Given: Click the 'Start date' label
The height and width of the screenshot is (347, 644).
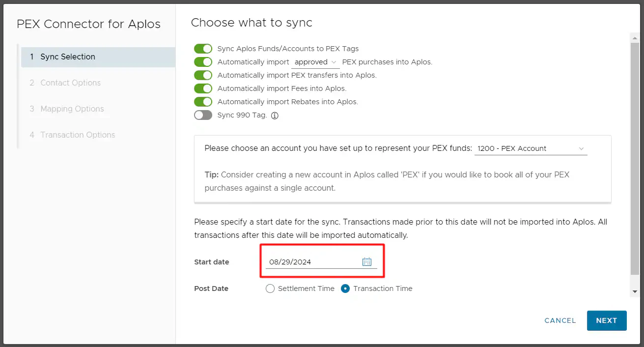Looking at the screenshot, I should 212,262.
